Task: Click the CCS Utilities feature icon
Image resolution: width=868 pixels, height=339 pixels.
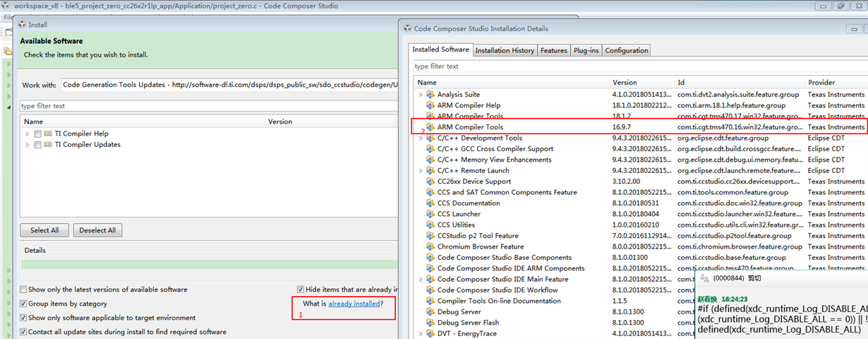Action: [x=430, y=225]
